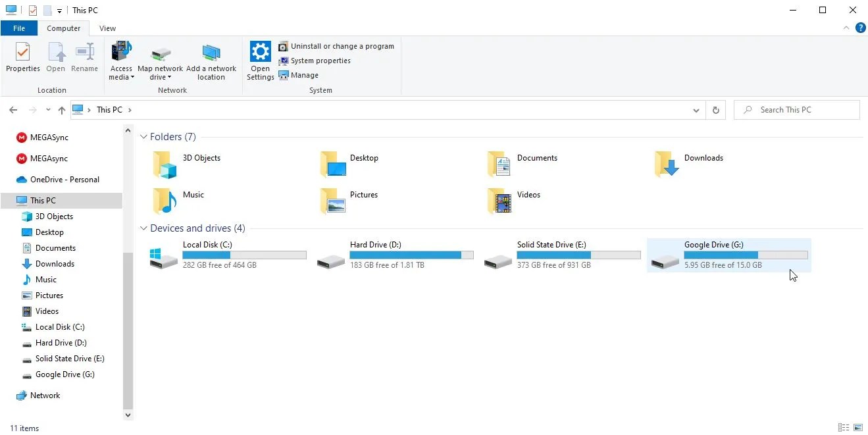The width and height of the screenshot is (868, 435).
Task: Switch to details view in the status bar
Action: click(843, 428)
